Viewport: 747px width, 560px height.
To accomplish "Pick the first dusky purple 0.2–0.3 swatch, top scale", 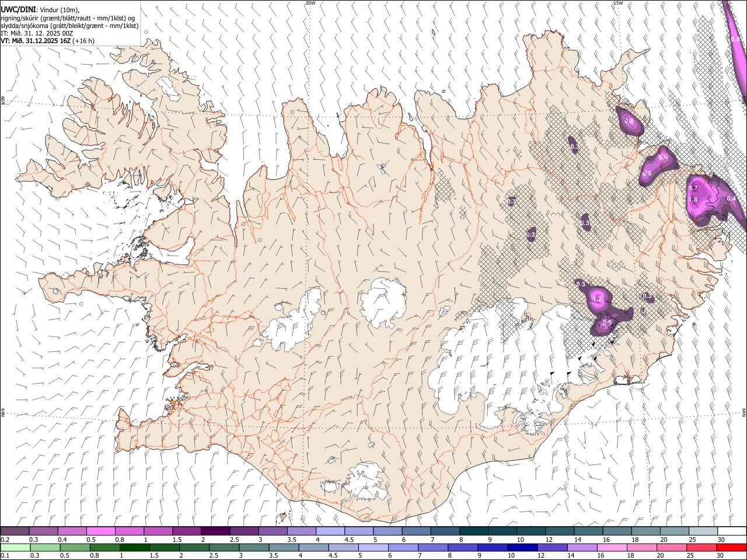I will click(x=15, y=531).
